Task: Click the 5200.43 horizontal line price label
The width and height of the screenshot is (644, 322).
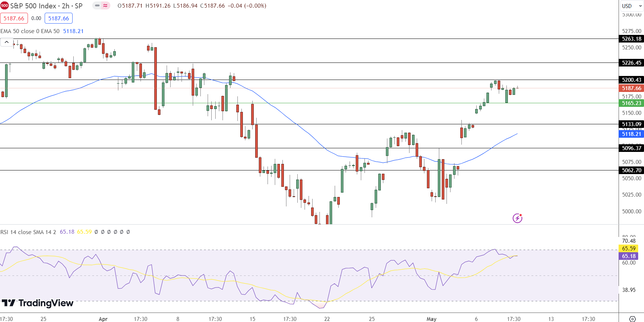Action: click(631, 80)
